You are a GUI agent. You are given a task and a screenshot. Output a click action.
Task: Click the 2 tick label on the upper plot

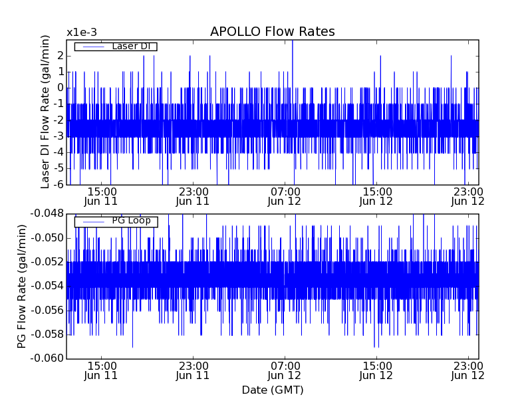pyautogui.click(x=59, y=55)
